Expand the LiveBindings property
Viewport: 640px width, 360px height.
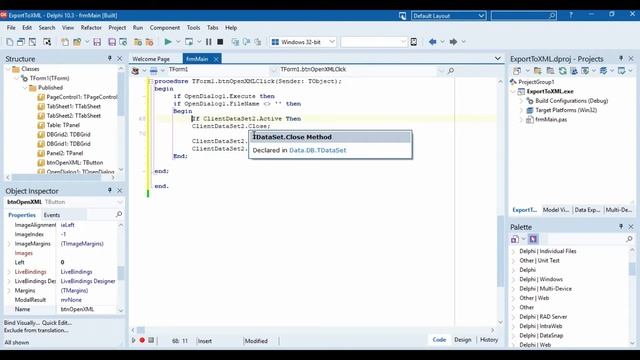click(x=9, y=272)
